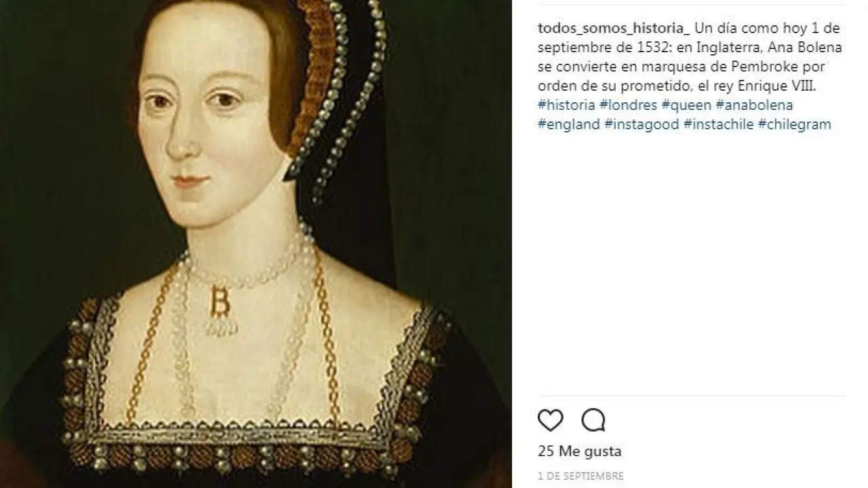
Task: Click the 1 DE SEPTIEMBRE post date
Action: (x=580, y=476)
